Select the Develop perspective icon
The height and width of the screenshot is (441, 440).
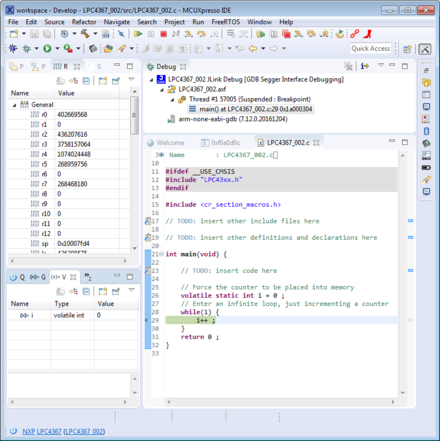pos(425,49)
